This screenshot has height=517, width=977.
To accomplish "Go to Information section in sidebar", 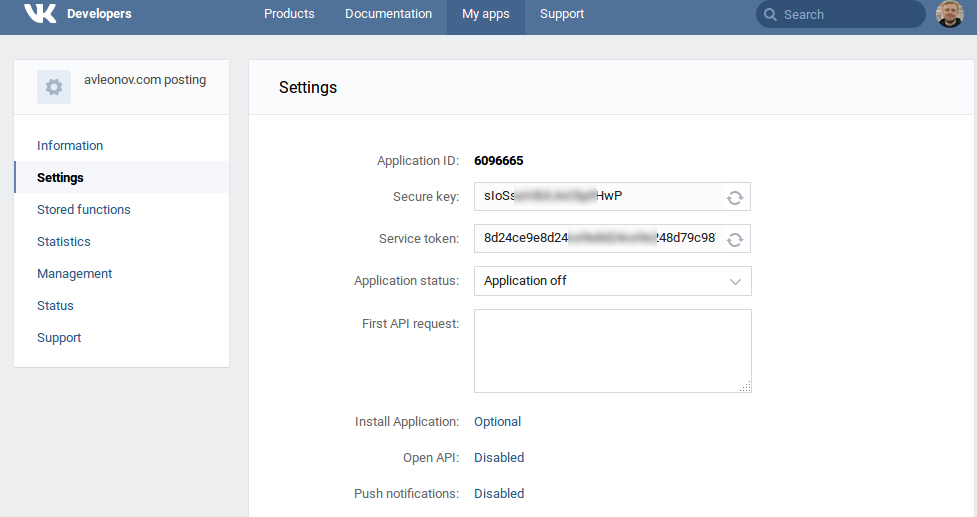I will pos(70,146).
